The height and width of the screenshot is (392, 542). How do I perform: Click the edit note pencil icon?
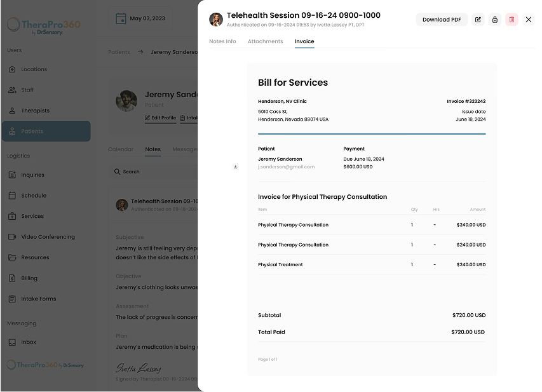(478, 20)
